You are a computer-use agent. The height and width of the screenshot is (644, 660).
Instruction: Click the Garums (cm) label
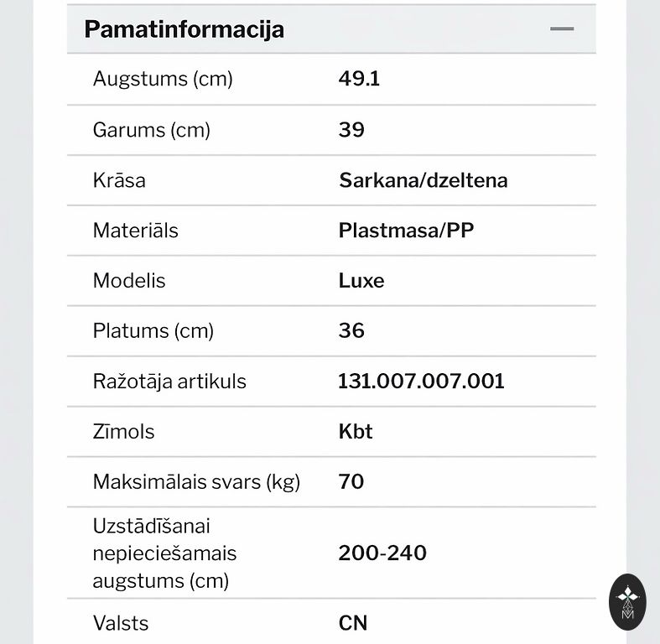click(x=151, y=130)
